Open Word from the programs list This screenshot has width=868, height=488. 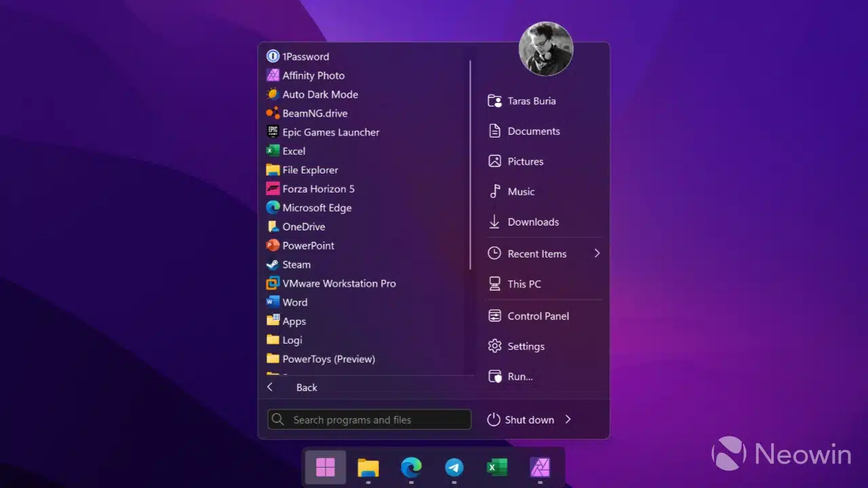287,303
